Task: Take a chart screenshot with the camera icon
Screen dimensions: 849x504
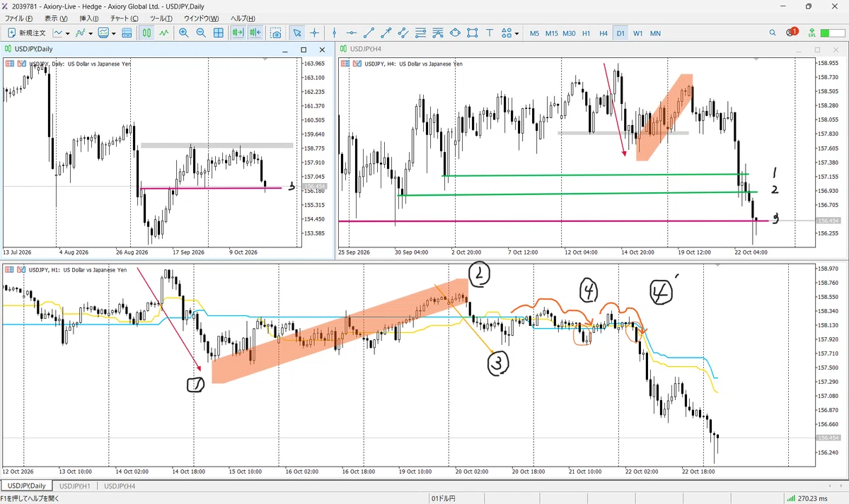Action: pos(277,33)
